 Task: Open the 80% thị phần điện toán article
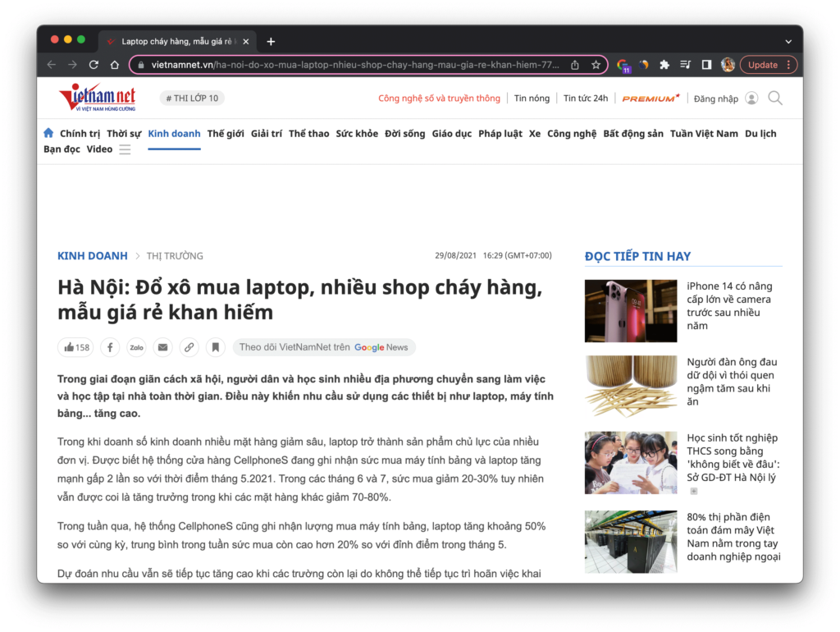[x=733, y=537]
